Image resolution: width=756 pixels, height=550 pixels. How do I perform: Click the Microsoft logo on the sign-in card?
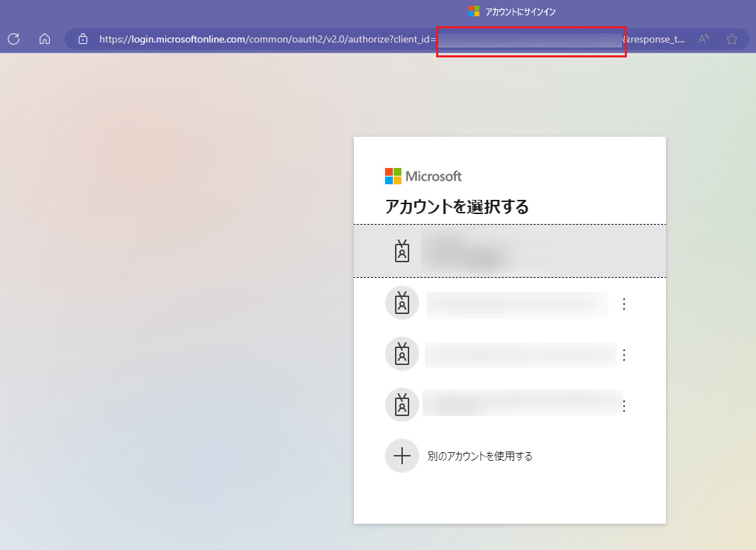423,176
